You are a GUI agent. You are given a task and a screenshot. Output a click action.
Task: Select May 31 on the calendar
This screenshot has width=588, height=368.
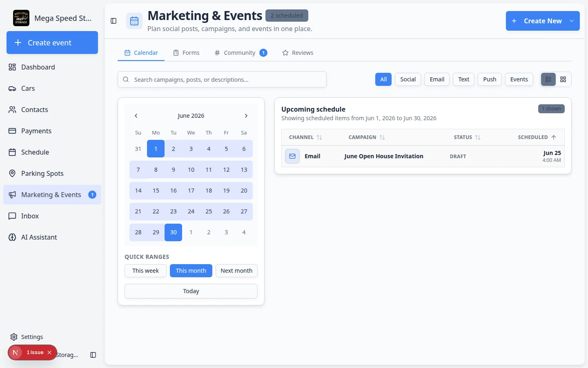coord(138,149)
